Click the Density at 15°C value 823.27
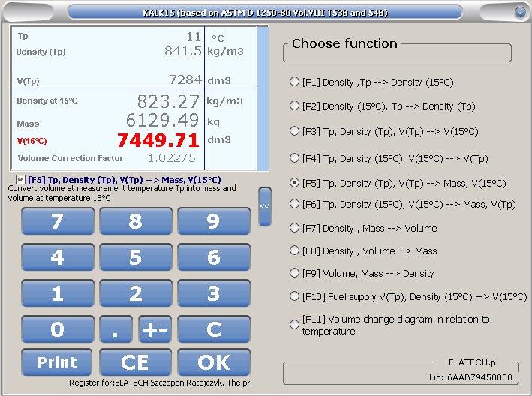 (x=168, y=101)
